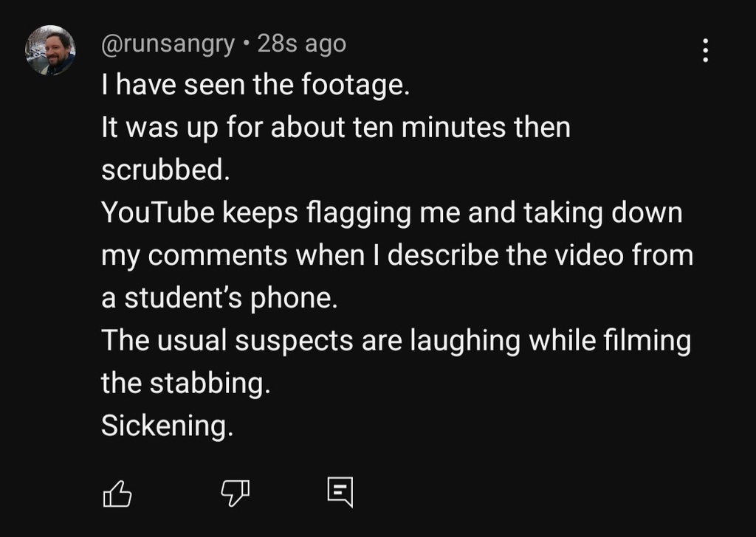Click the text "a student's phone."
This screenshot has height=537, width=756.
coord(218,298)
